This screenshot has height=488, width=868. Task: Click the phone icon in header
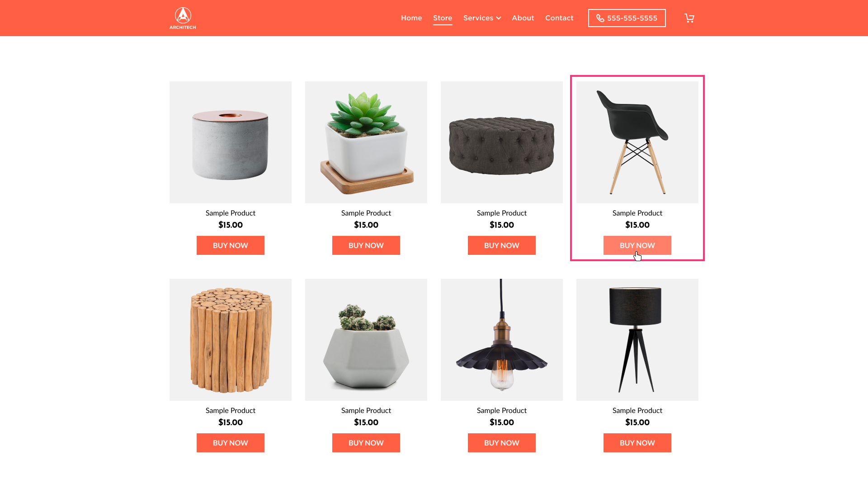600,18
